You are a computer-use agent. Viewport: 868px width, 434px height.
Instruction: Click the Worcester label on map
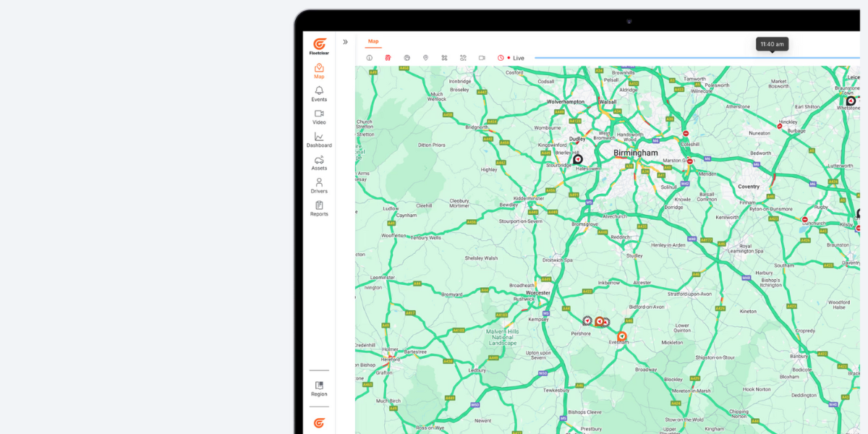(538, 293)
